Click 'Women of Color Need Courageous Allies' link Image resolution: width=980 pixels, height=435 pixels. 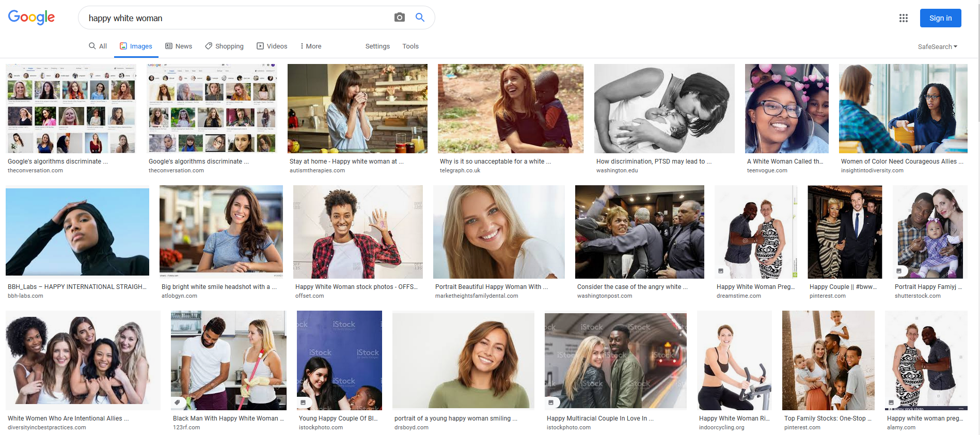pos(902,162)
